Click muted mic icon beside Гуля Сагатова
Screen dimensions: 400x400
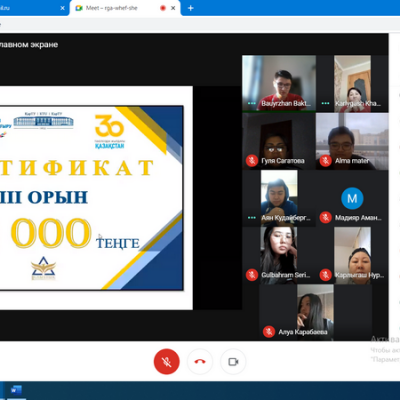(x=252, y=161)
